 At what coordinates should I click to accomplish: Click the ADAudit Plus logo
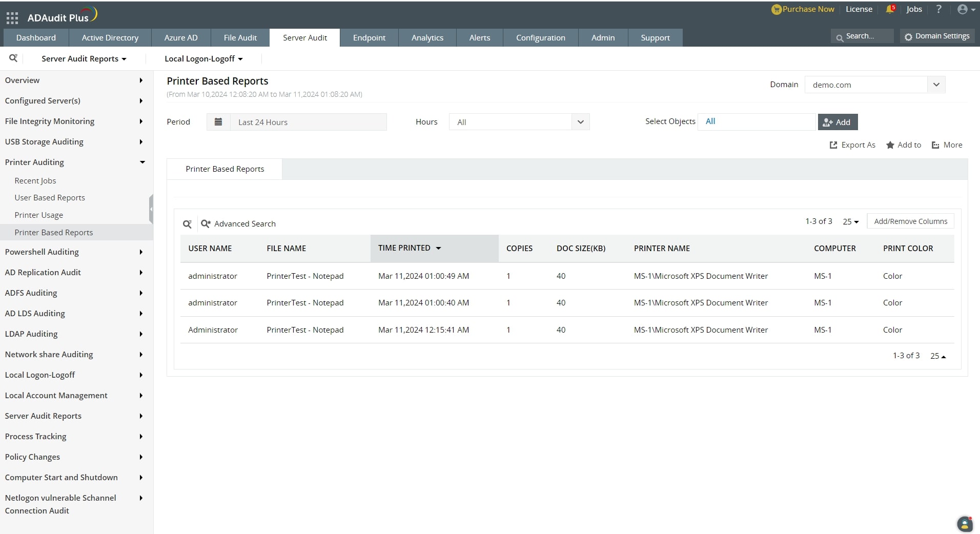[x=62, y=15]
